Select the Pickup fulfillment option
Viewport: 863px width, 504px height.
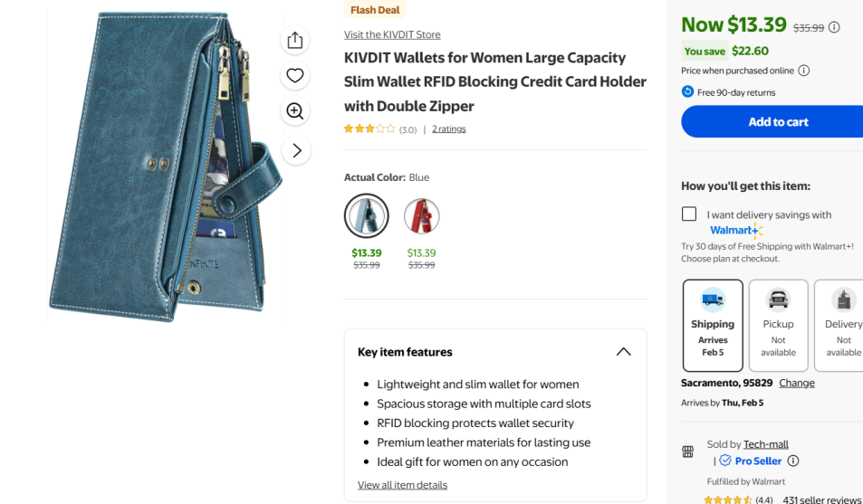(778, 325)
